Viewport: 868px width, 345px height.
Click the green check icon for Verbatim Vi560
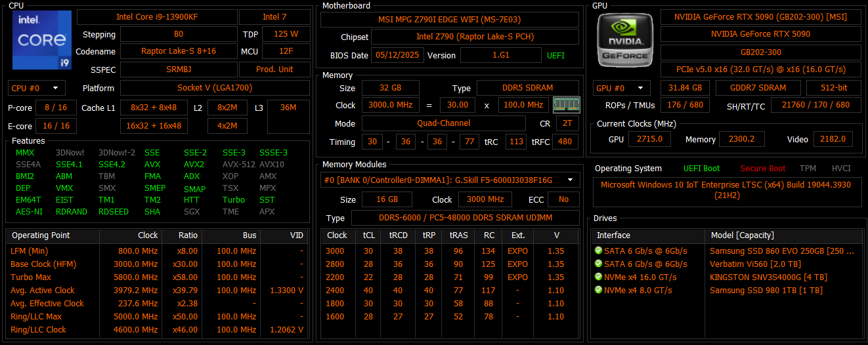(x=598, y=264)
